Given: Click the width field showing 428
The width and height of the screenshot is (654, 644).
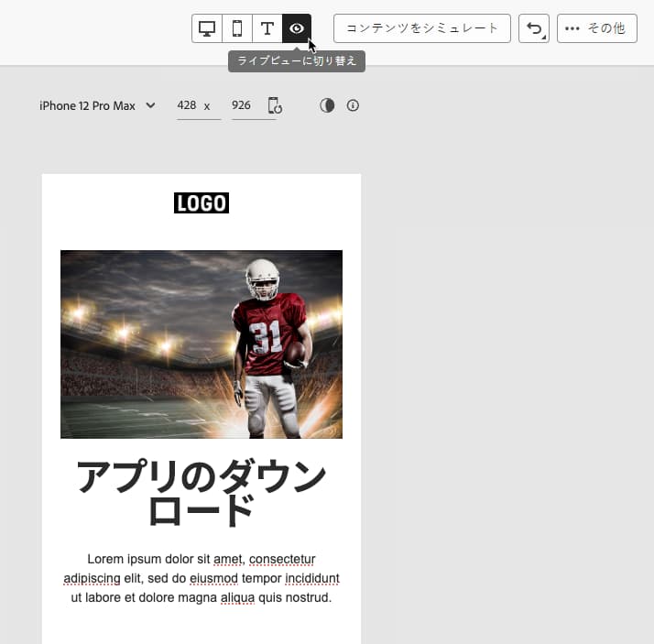Looking at the screenshot, I should tap(199, 106).
